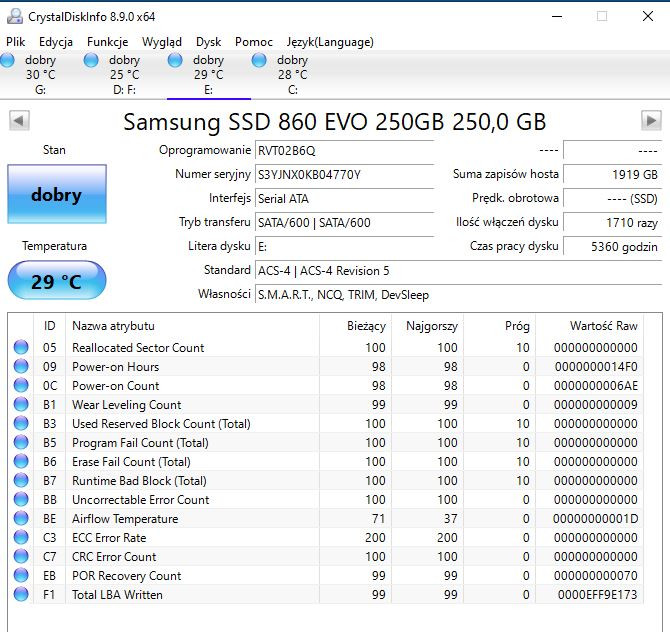
Task: Click the CrystalDiskInfo title bar icon
Action: pyautogui.click(x=15, y=16)
